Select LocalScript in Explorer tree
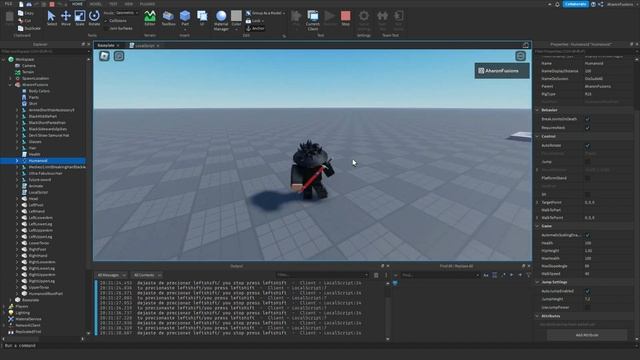The width and height of the screenshot is (640, 360). pyautogui.click(x=38, y=192)
